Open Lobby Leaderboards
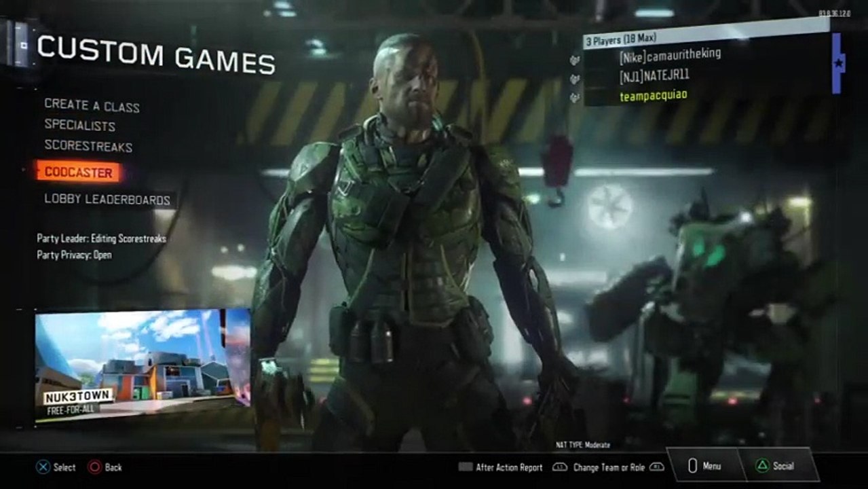868x489 pixels. tap(107, 200)
